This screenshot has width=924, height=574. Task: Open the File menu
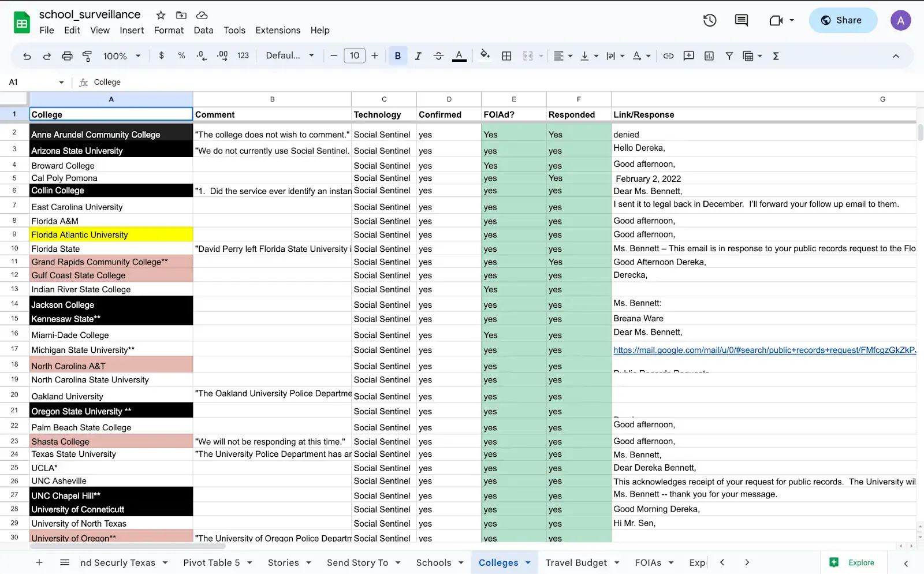[47, 30]
